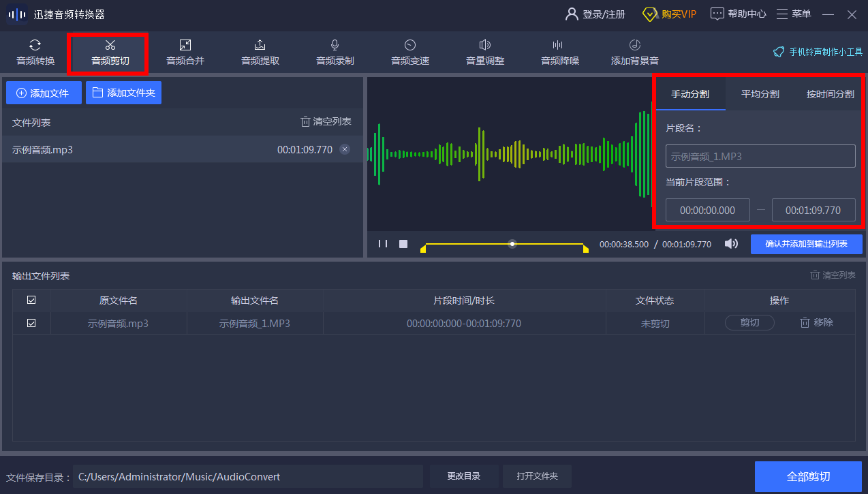The width and height of the screenshot is (868, 494).
Task: Pause the audio playback
Action: pyautogui.click(x=383, y=244)
